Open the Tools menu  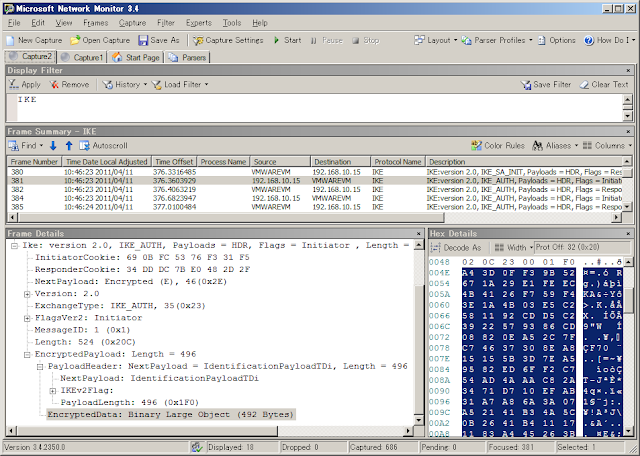232,23
